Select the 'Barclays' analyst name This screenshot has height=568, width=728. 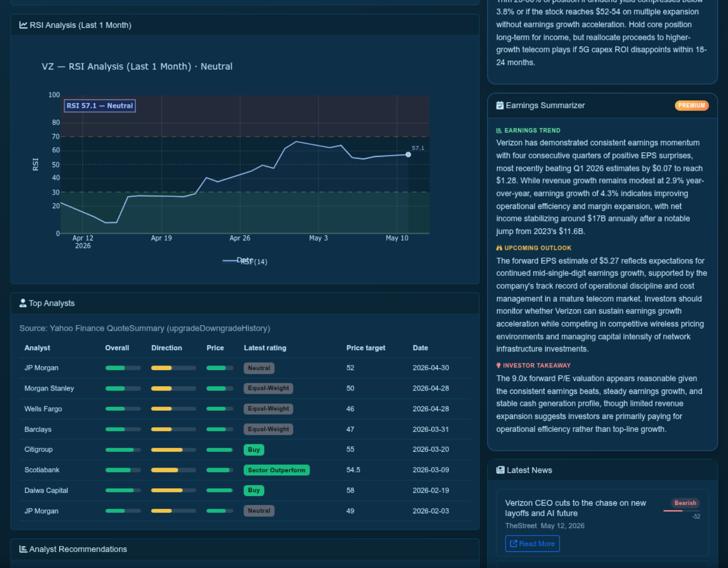coord(38,429)
